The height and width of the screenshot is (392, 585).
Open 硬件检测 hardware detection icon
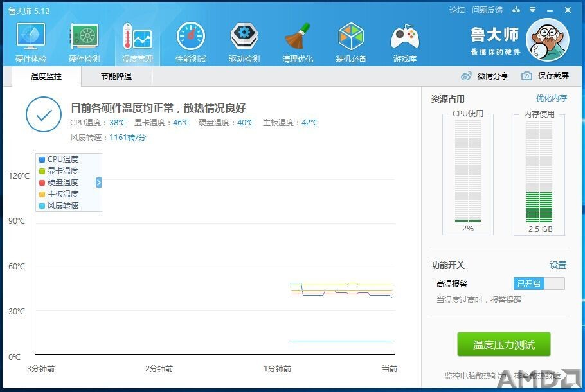(x=84, y=37)
